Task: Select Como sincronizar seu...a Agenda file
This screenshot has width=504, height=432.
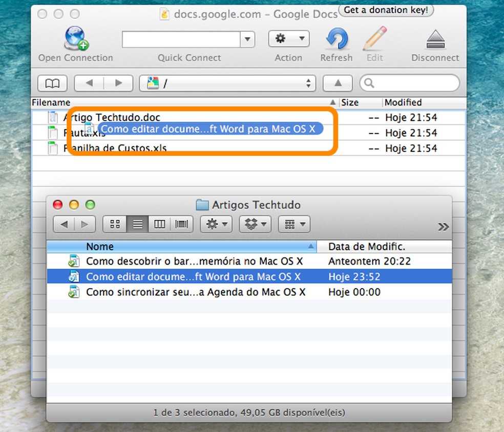Action: tap(249, 292)
